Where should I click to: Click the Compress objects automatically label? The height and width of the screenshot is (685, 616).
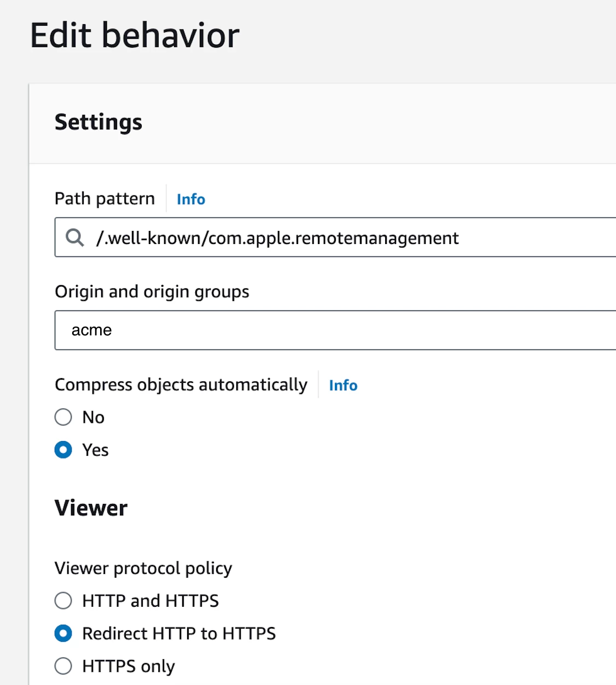point(181,385)
